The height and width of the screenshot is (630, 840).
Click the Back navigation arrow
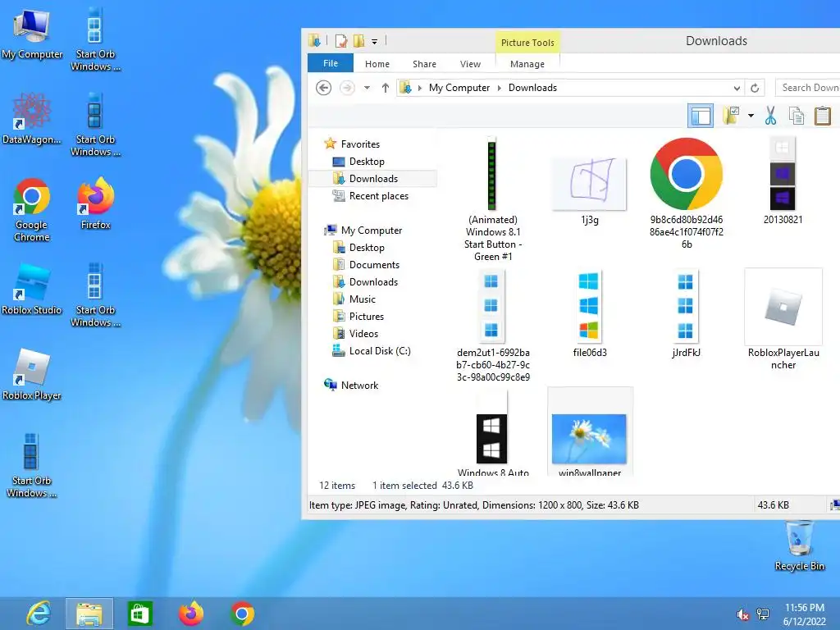tap(323, 87)
